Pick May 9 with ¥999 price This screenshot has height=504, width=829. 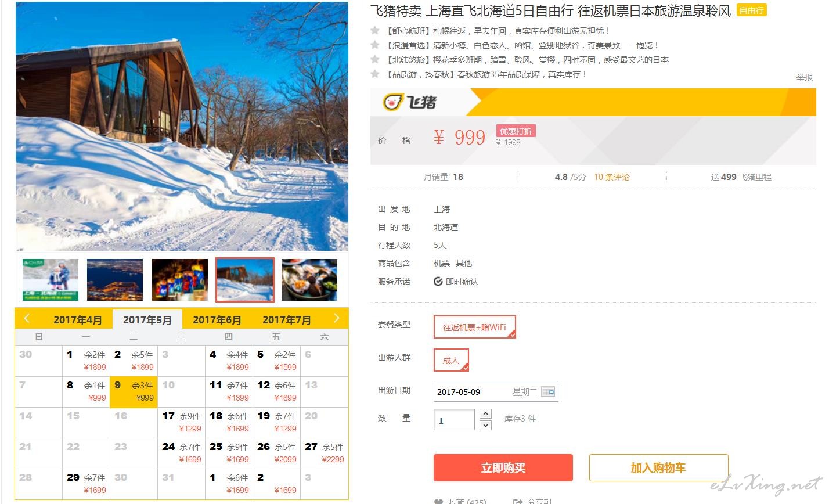pyautogui.click(x=134, y=391)
